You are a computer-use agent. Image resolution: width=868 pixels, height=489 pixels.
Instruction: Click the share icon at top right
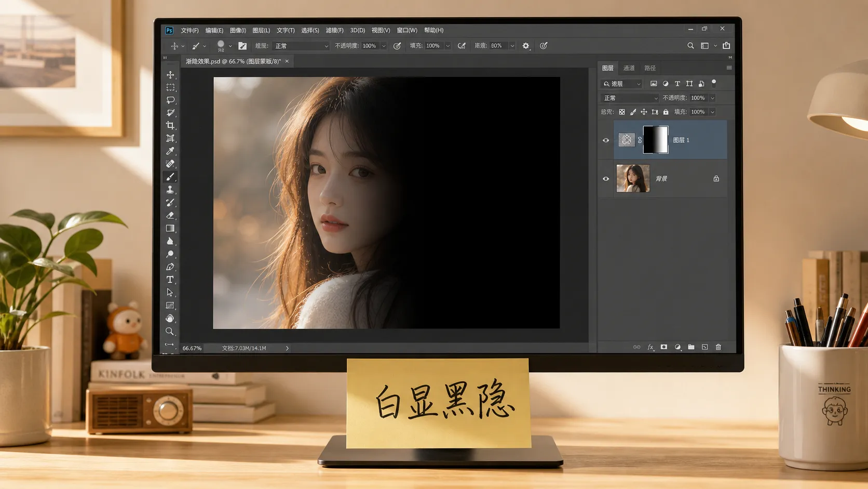coord(726,46)
